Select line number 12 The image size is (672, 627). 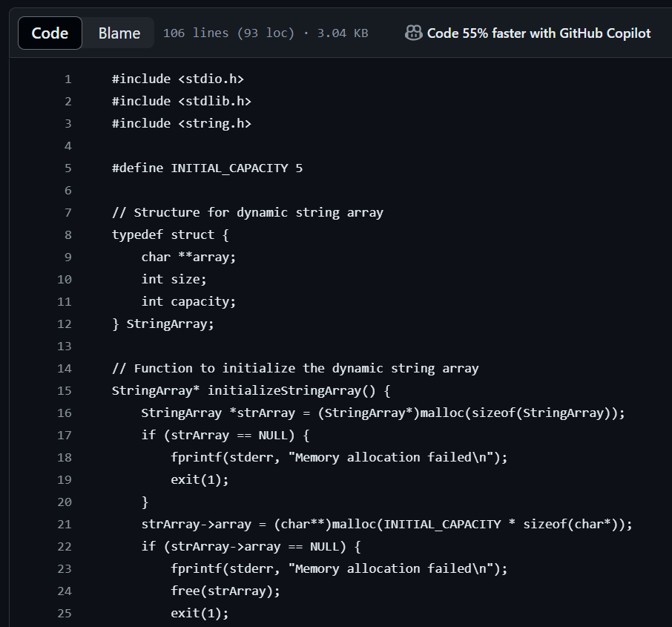pyautogui.click(x=65, y=324)
